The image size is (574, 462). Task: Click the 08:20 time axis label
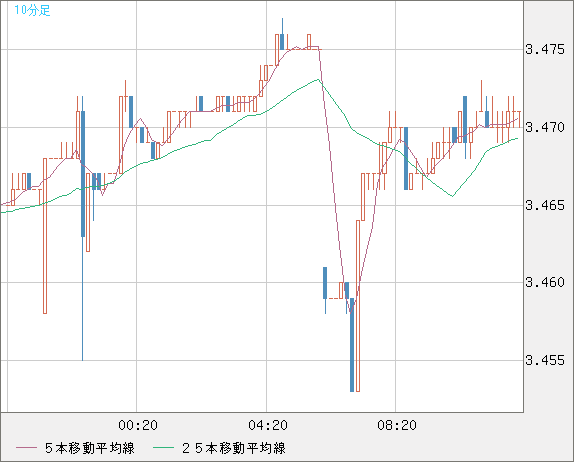397,425
